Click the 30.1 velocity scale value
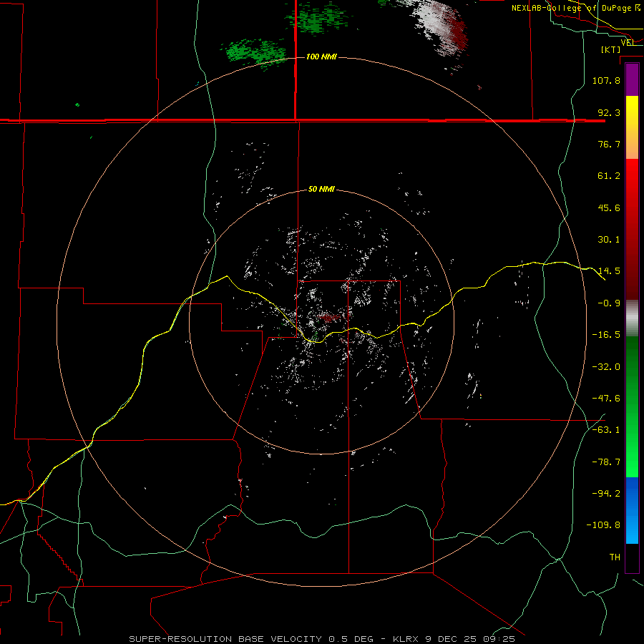Viewport: 644px width, 644px height. [x=609, y=240]
